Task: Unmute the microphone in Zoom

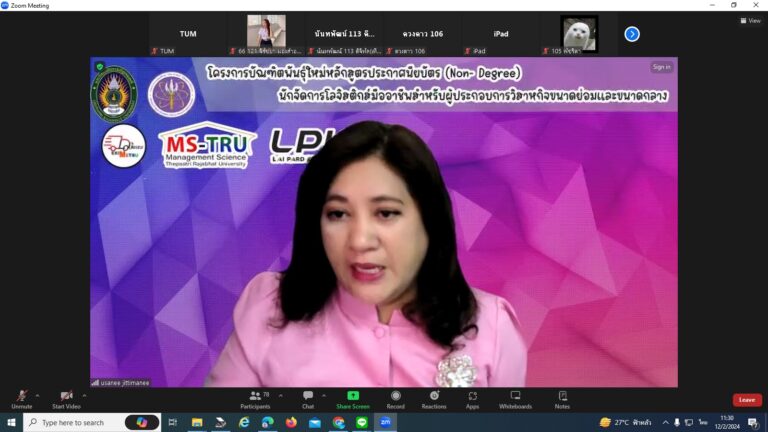Action: 22,399
